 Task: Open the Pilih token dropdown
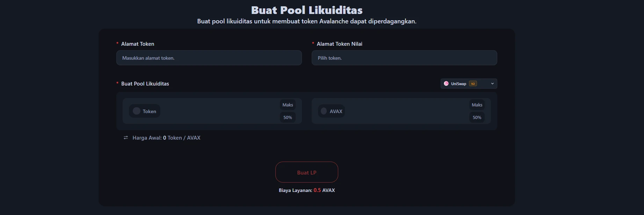[x=404, y=58]
